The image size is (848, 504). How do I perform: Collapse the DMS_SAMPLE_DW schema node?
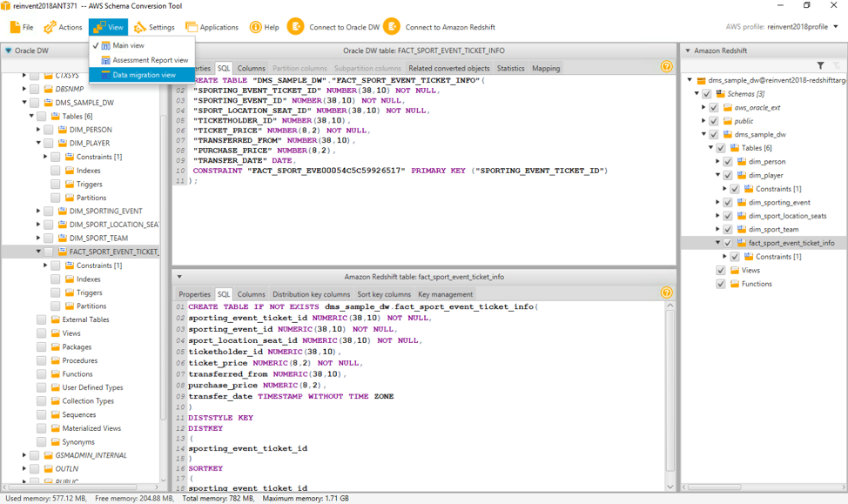[24, 102]
